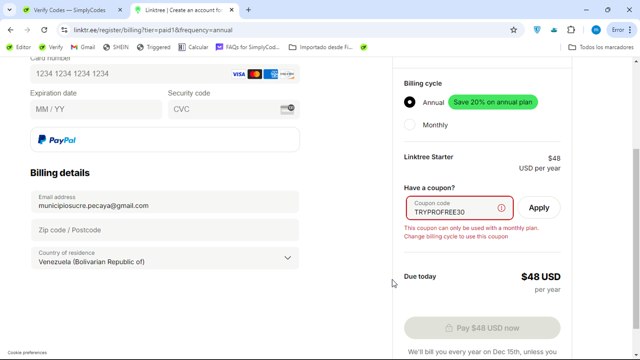
Task: Focus the Zip code / Postcode field
Action: coord(164,230)
